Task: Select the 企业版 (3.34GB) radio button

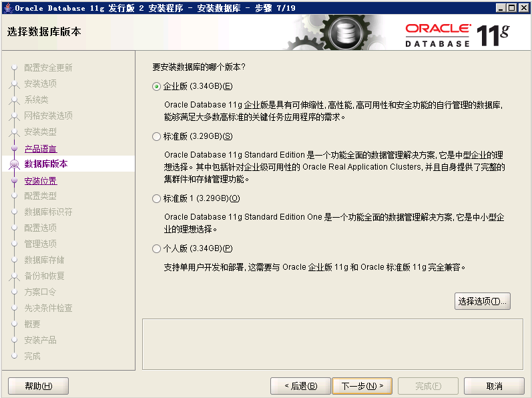Action: coord(156,87)
